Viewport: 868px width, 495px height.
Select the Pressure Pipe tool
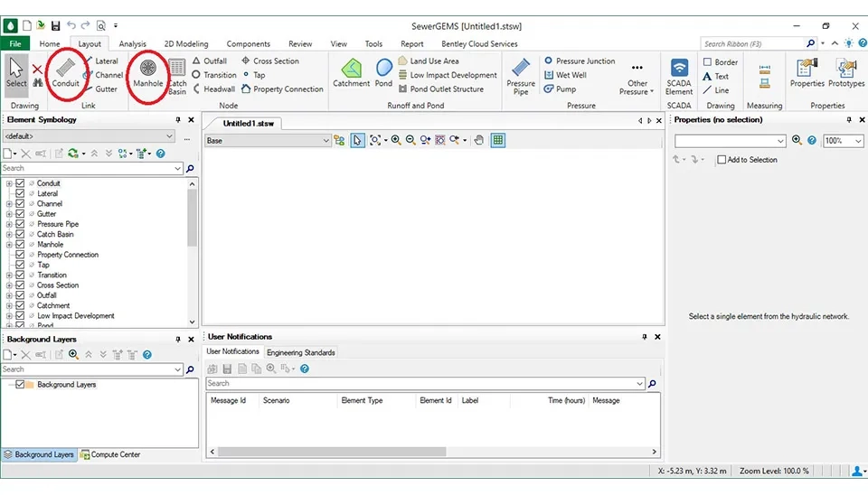(521, 74)
